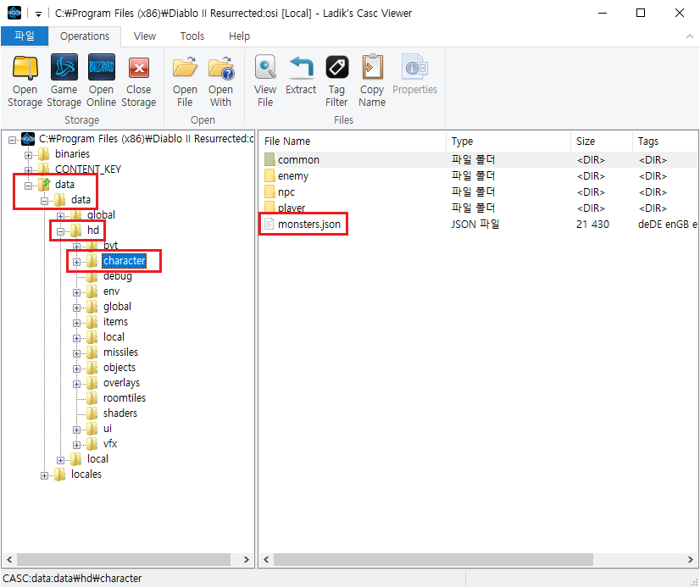Expand the vfx folder node
The image size is (700, 588).
(x=76, y=445)
